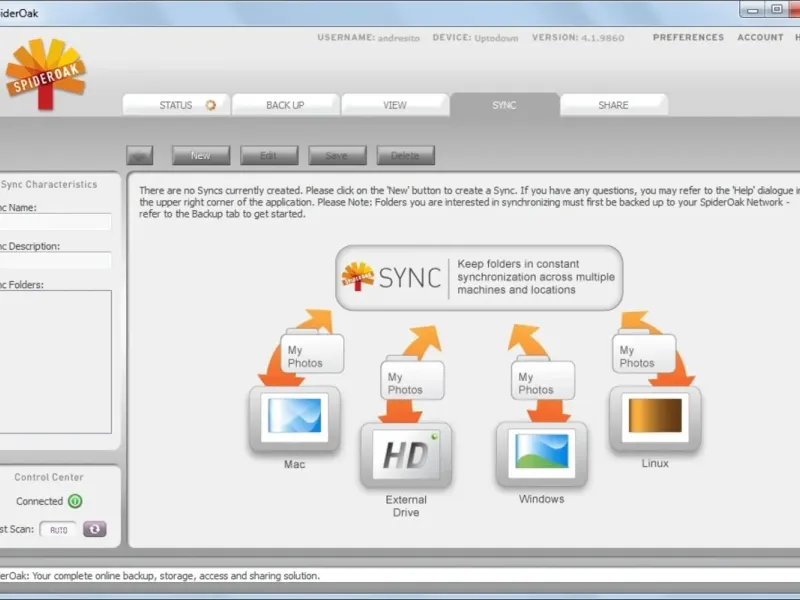Open PREFERENCES
Viewport: 800px width, 600px height.
(x=688, y=37)
